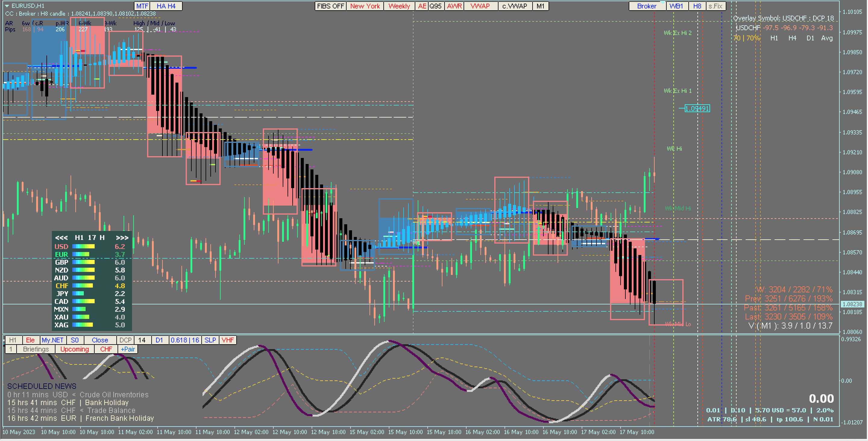868x441 pixels.
Task: Click the EURUSD,H1 chart title triangle
Action: [x=7, y=6]
